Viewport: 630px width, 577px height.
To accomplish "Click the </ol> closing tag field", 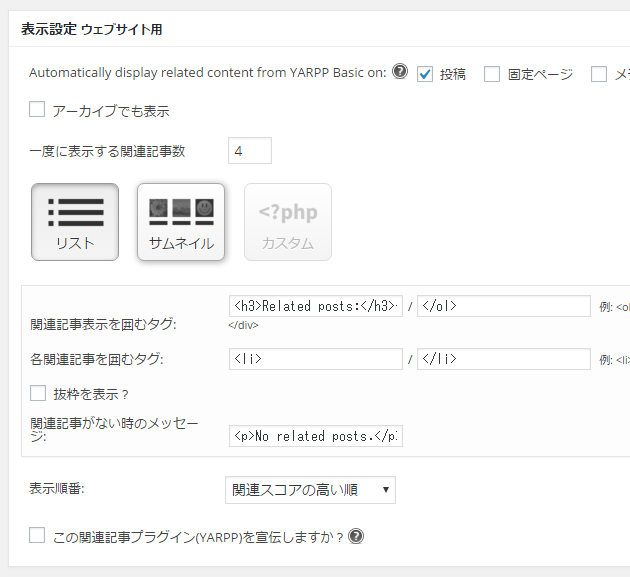I will pyautogui.click(x=503, y=306).
